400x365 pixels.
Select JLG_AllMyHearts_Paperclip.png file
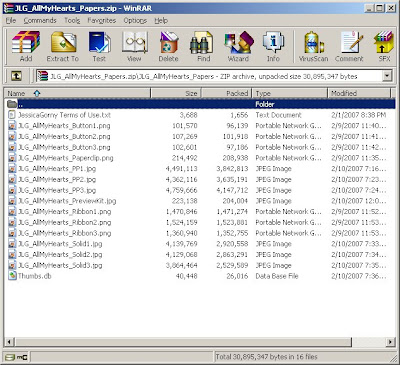point(66,158)
